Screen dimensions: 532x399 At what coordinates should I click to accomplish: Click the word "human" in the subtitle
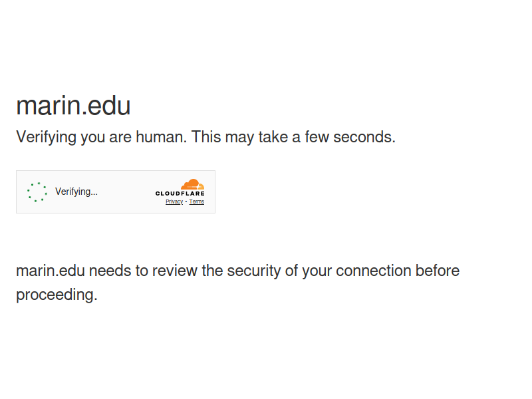pyautogui.click(x=161, y=137)
